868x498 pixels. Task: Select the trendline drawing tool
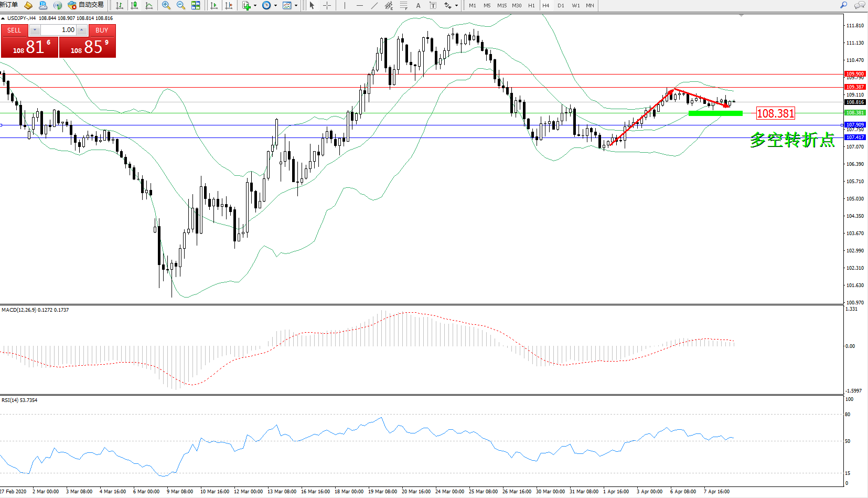(374, 5)
